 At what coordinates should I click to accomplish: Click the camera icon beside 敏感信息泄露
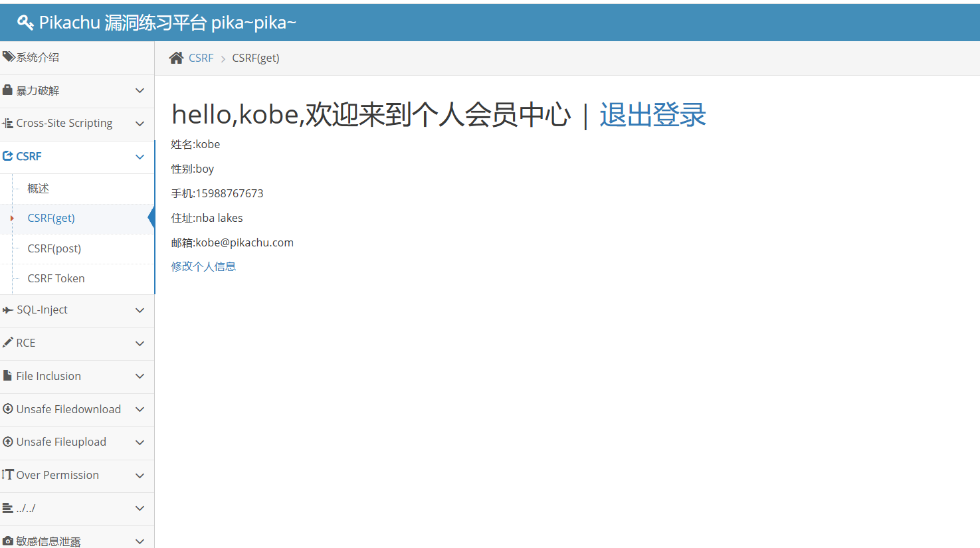click(8, 541)
